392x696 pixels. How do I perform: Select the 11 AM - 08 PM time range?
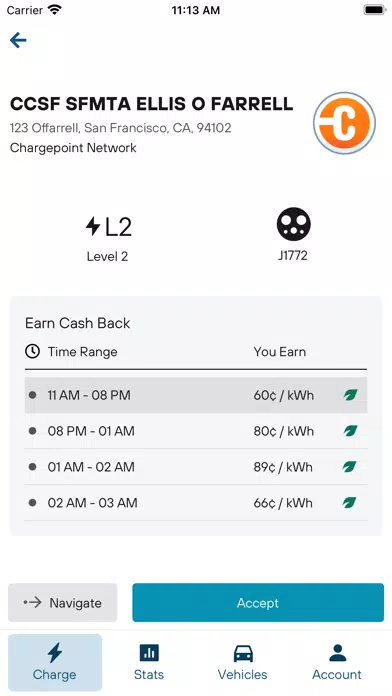[x=196, y=395]
